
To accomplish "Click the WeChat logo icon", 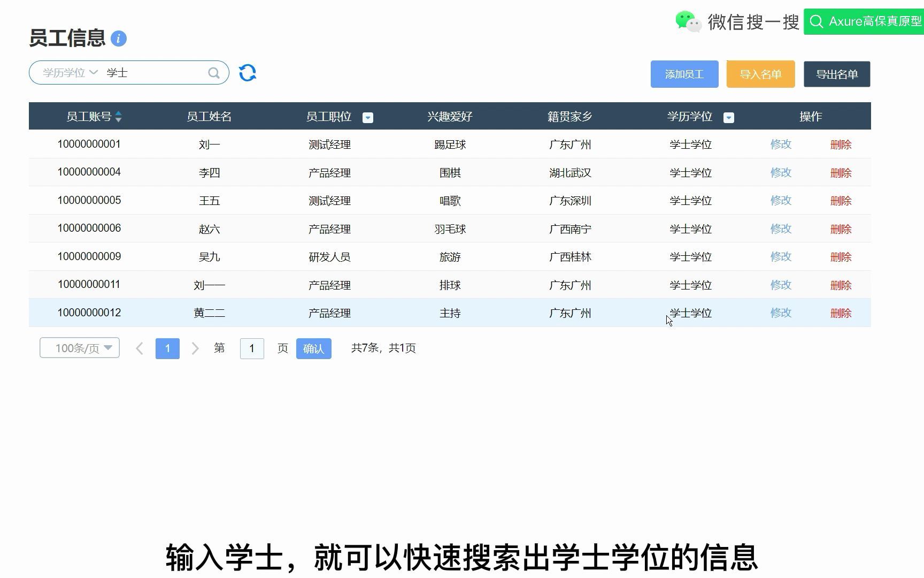I will pos(688,21).
